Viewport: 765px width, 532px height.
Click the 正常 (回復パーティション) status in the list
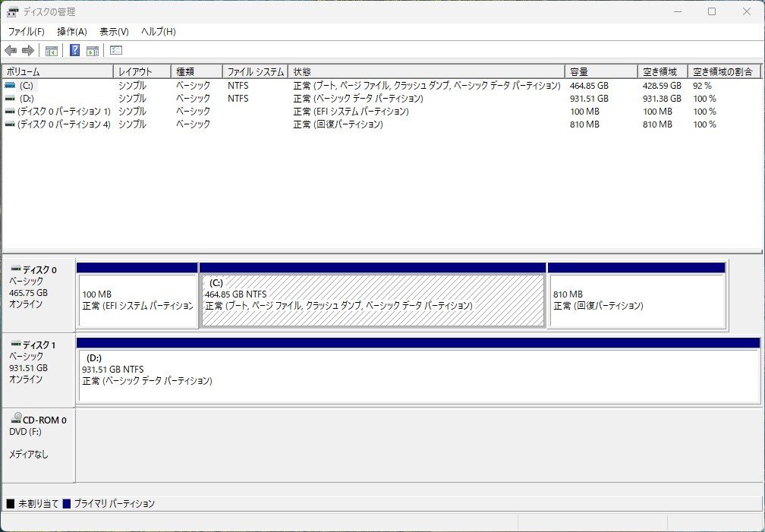(x=338, y=124)
